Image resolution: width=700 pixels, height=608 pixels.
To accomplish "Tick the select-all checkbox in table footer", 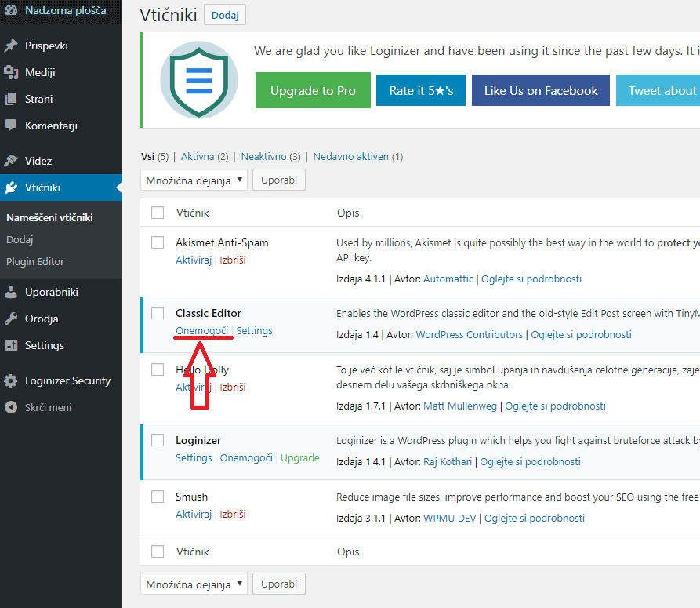I will pos(158,552).
